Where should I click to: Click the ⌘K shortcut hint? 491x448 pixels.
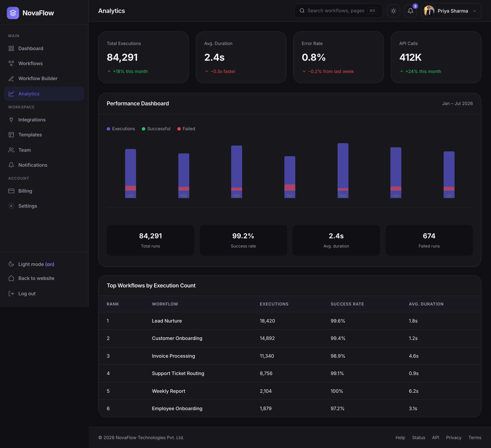click(372, 11)
